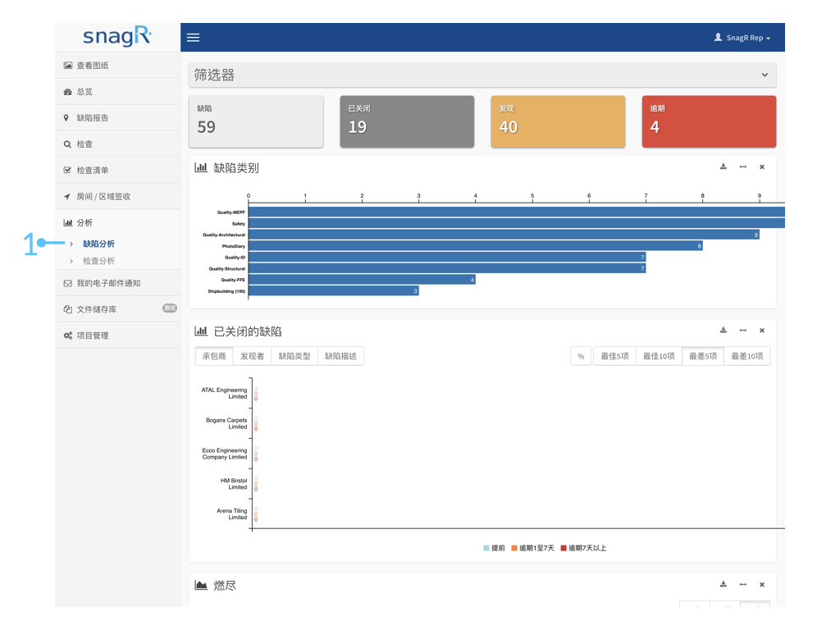
Task: Open 检查 in the sidebar
Action: [x=117, y=144]
